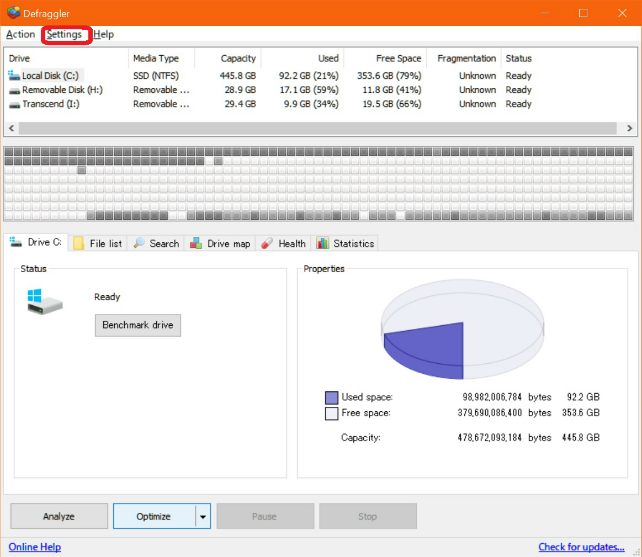Click the single dark block in the drive map
Viewport: 642px width, 557px height.
(x=81, y=170)
